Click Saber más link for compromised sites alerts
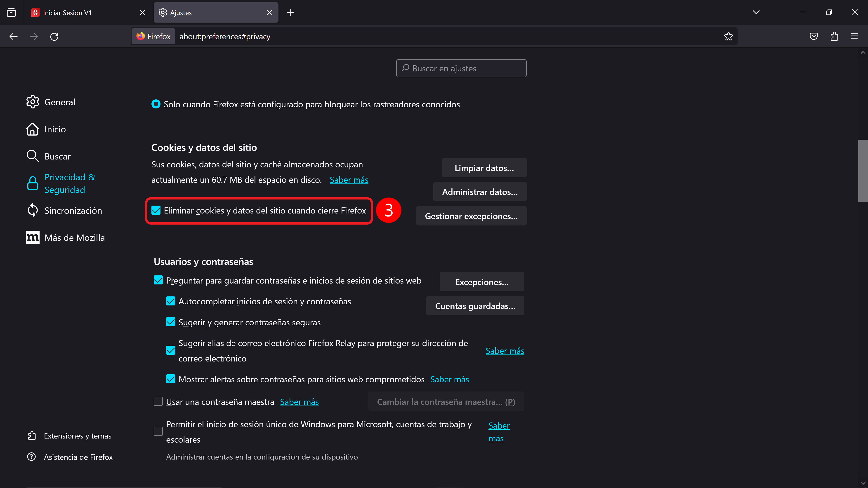The image size is (868, 488). click(x=450, y=379)
